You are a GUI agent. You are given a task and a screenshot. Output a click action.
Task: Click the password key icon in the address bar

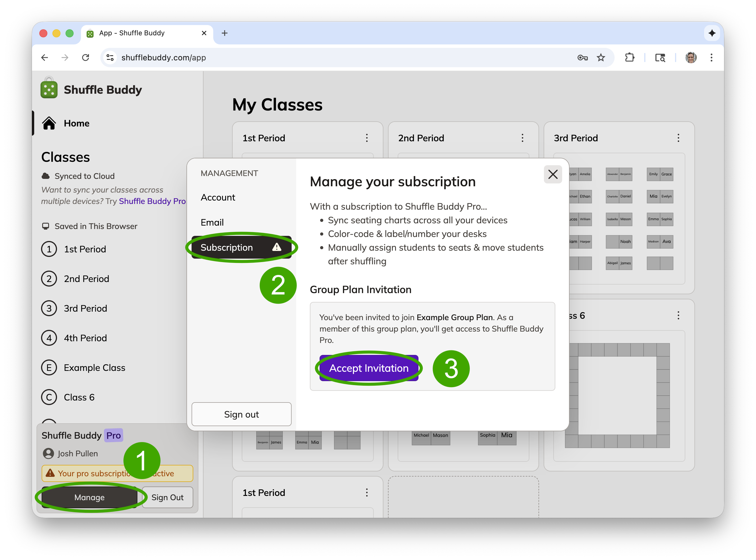582,58
